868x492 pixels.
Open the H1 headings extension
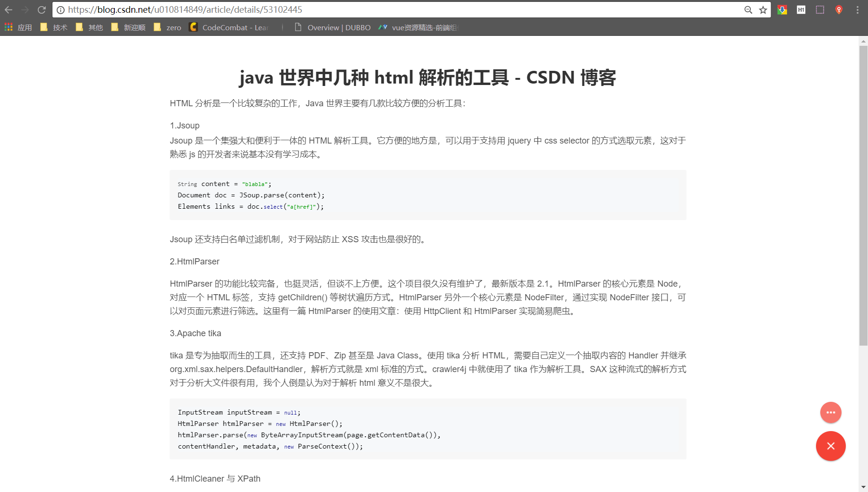(801, 9)
